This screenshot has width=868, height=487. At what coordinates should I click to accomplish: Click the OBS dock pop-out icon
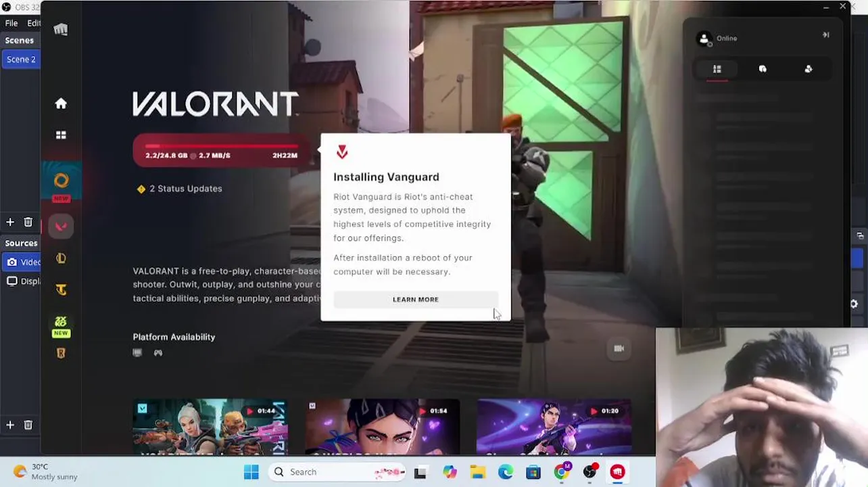click(x=860, y=236)
